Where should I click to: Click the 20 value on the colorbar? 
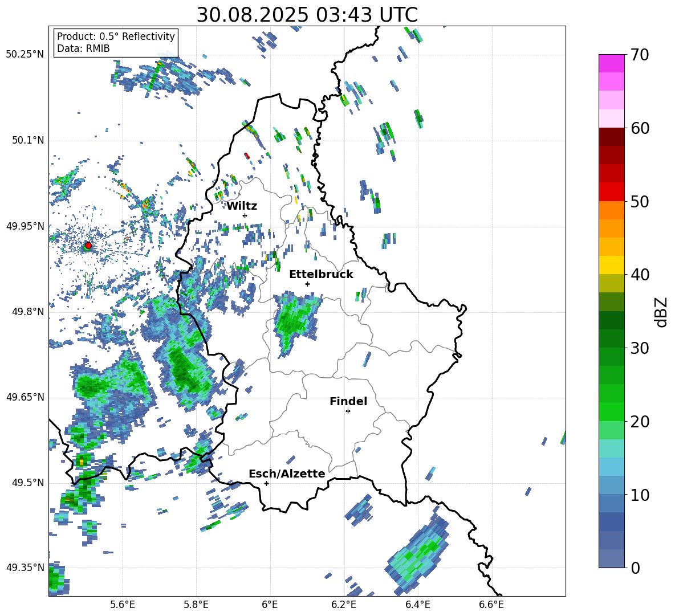640,422
